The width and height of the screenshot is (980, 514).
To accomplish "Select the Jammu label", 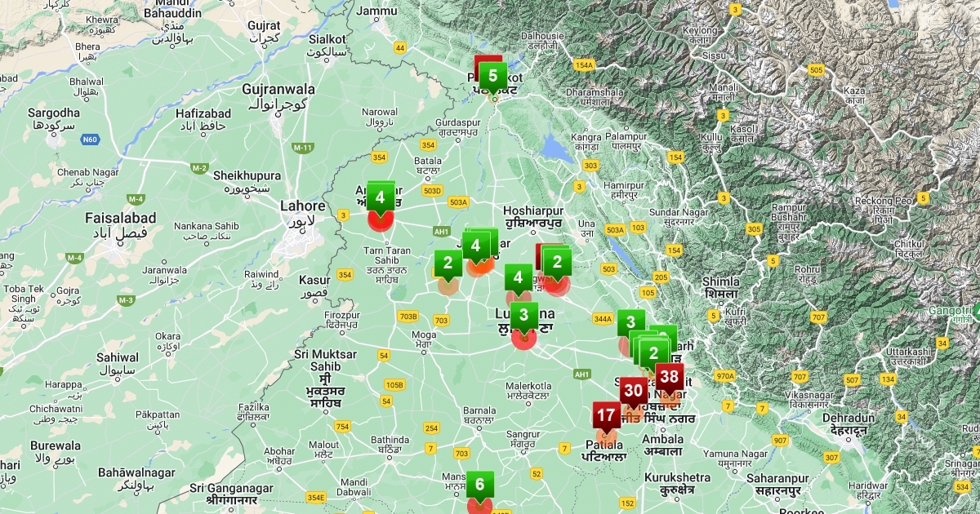I will coord(376,11).
